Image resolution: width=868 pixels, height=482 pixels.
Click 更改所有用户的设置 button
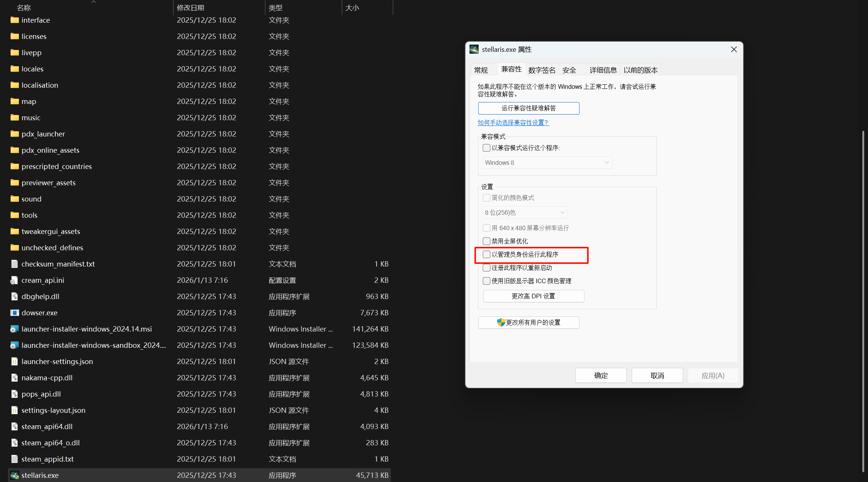529,322
